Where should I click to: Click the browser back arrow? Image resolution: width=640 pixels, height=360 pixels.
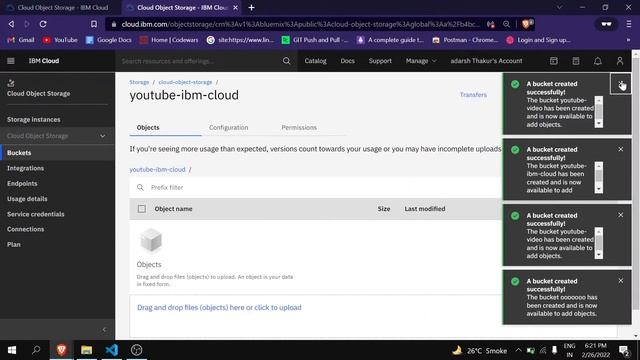pos(11,24)
